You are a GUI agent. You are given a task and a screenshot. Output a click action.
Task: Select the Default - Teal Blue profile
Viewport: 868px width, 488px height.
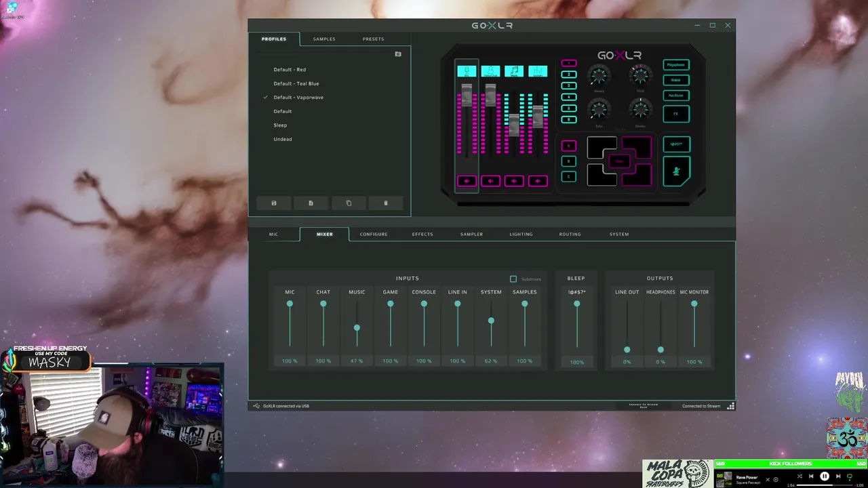click(x=296, y=83)
